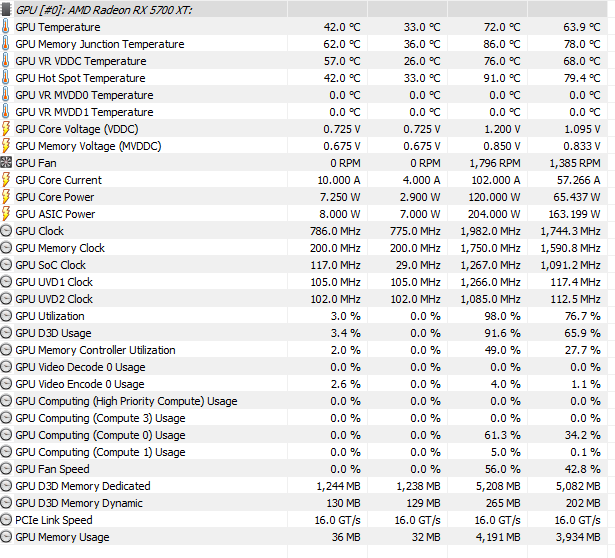
Task: Click circle icon beside GPU Video Decode 0 Usage
Action: tap(6, 367)
